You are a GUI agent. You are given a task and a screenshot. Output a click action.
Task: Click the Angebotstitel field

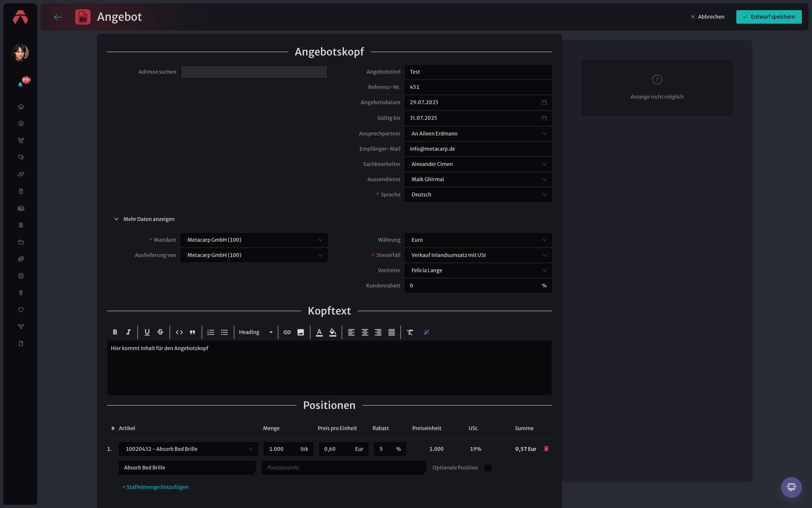[x=478, y=72]
